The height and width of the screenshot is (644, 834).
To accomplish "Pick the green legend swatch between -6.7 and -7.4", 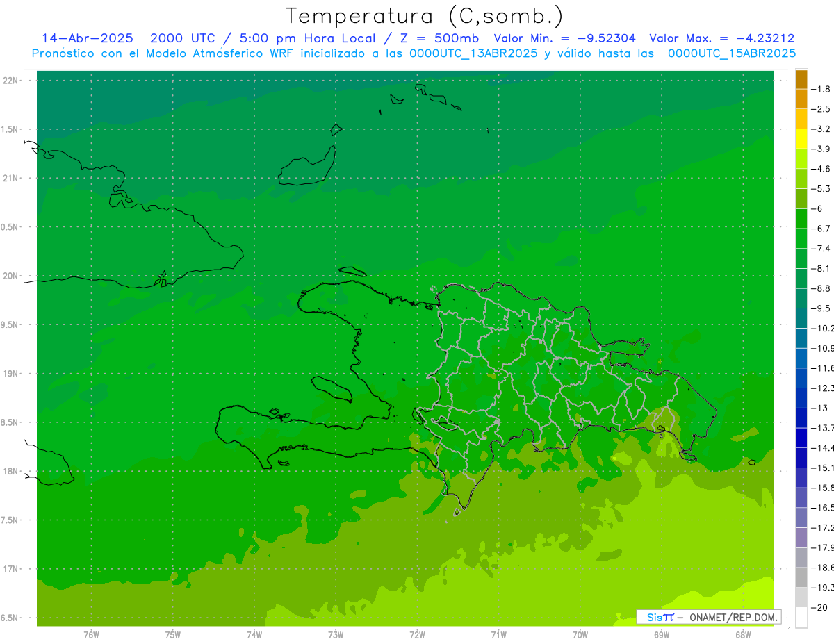I will click(x=801, y=238).
